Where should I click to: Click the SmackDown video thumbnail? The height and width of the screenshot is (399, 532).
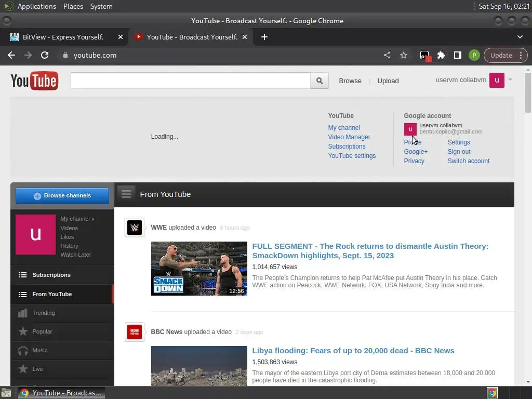(199, 269)
